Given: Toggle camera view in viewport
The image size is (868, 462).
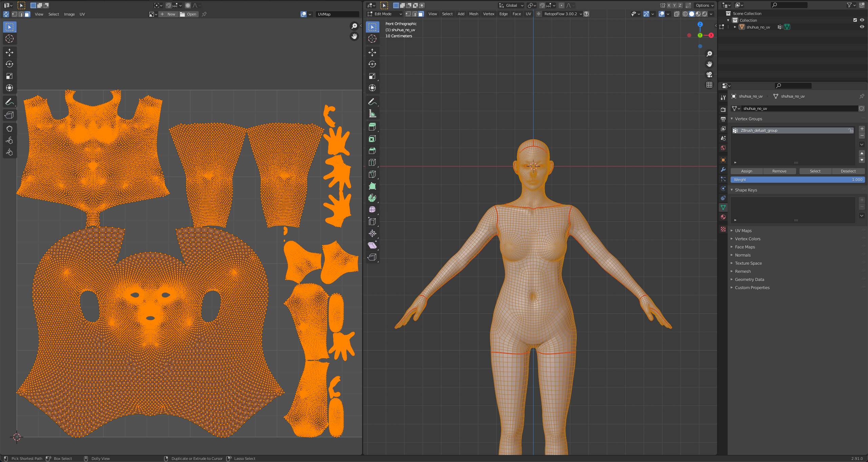Looking at the screenshot, I should pos(709,75).
